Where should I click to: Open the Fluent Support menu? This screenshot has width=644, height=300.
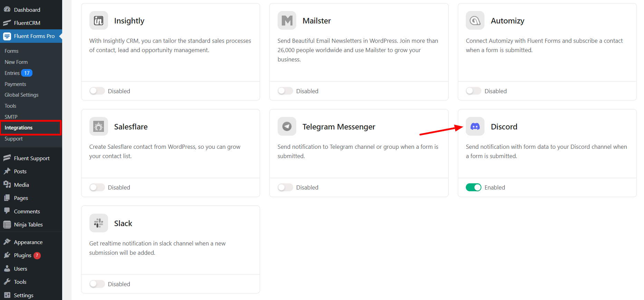point(32,158)
